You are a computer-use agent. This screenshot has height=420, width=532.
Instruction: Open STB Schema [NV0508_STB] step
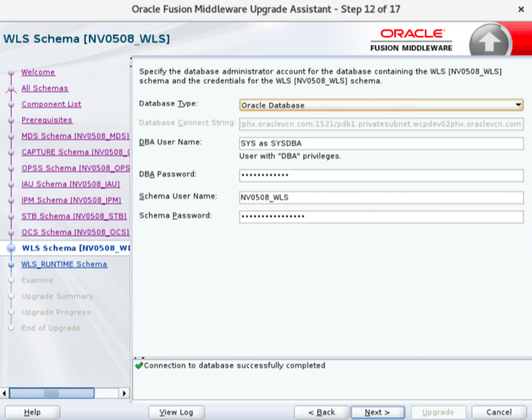click(74, 216)
